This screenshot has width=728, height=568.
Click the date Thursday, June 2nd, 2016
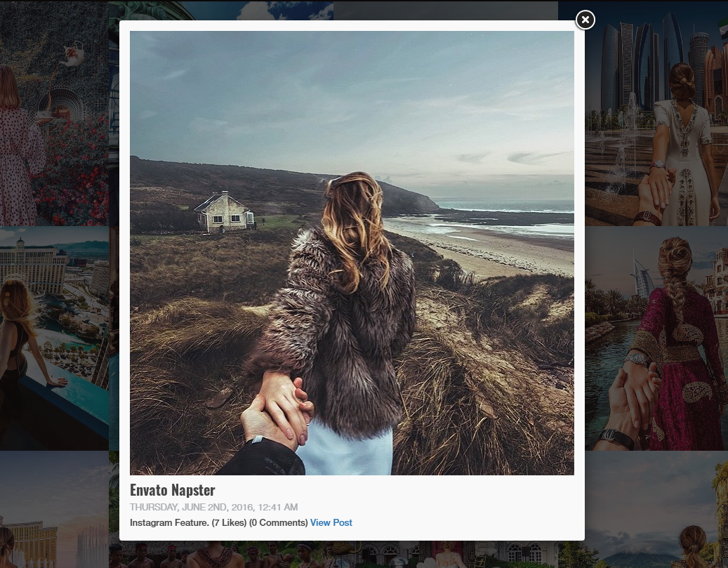coord(213,507)
